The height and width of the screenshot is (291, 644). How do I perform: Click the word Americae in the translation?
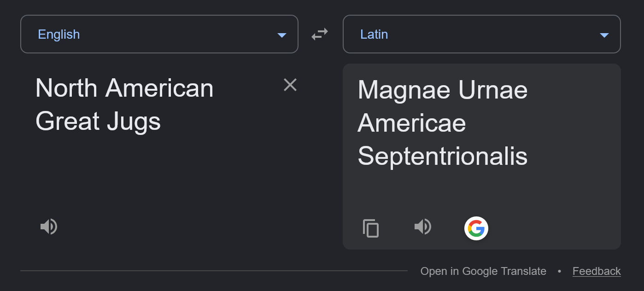[x=412, y=123]
